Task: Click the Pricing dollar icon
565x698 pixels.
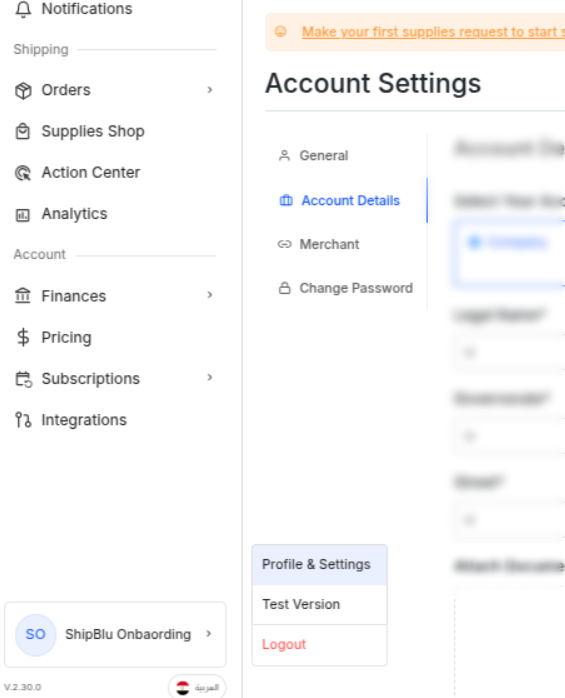Action: 23,337
